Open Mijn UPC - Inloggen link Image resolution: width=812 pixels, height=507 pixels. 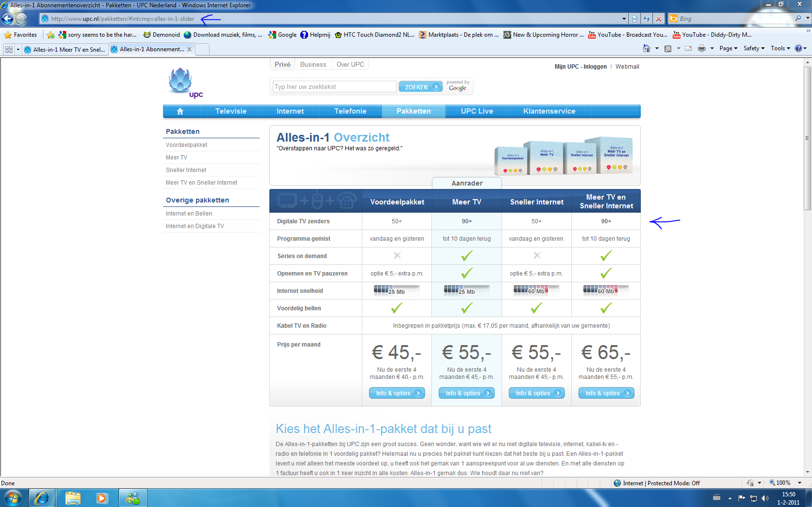pyautogui.click(x=580, y=67)
